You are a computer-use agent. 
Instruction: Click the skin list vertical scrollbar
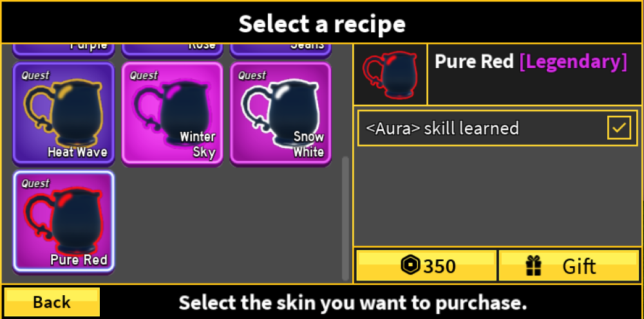click(x=345, y=218)
